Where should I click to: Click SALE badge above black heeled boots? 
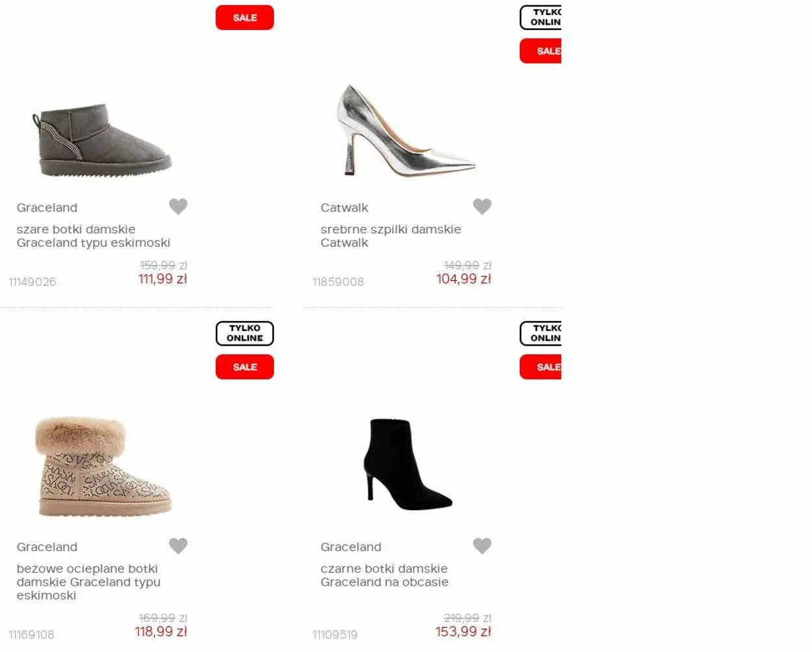pos(540,367)
